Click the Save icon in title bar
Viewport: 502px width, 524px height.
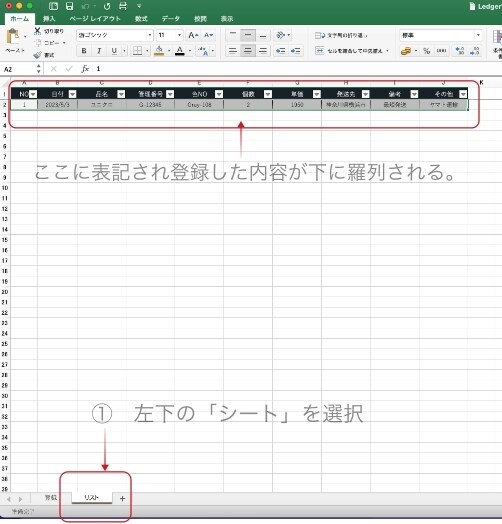70,6
